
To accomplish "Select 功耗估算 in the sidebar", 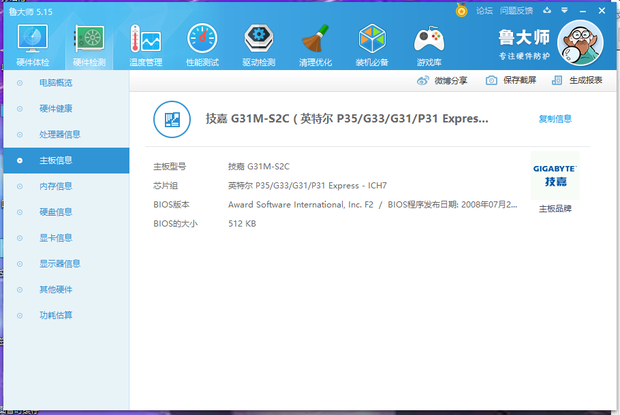I will pyautogui.click(x=66, y=315).
